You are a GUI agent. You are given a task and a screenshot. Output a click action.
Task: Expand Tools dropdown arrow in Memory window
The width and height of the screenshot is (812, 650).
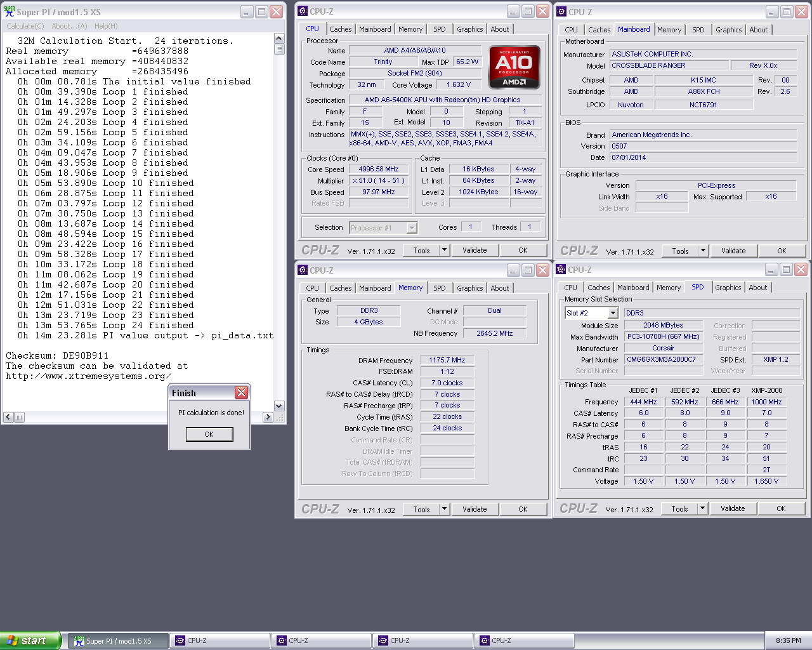point(444,509)
